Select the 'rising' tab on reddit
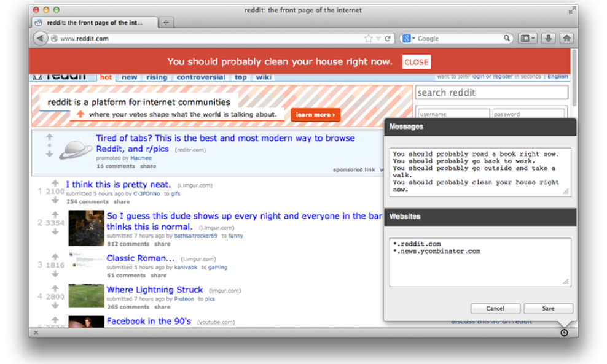Image resolution: width=607 pixels, height=364 pixels. [x=157, y=77]
